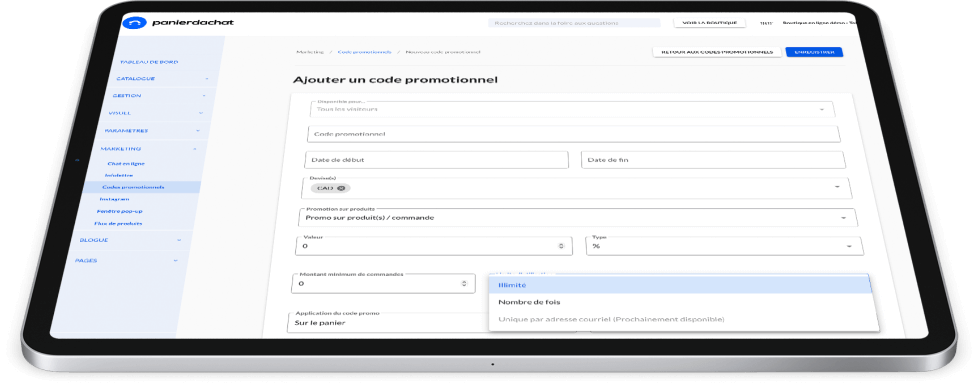Open Infolettre in sidebar

[x=119, y=175]
